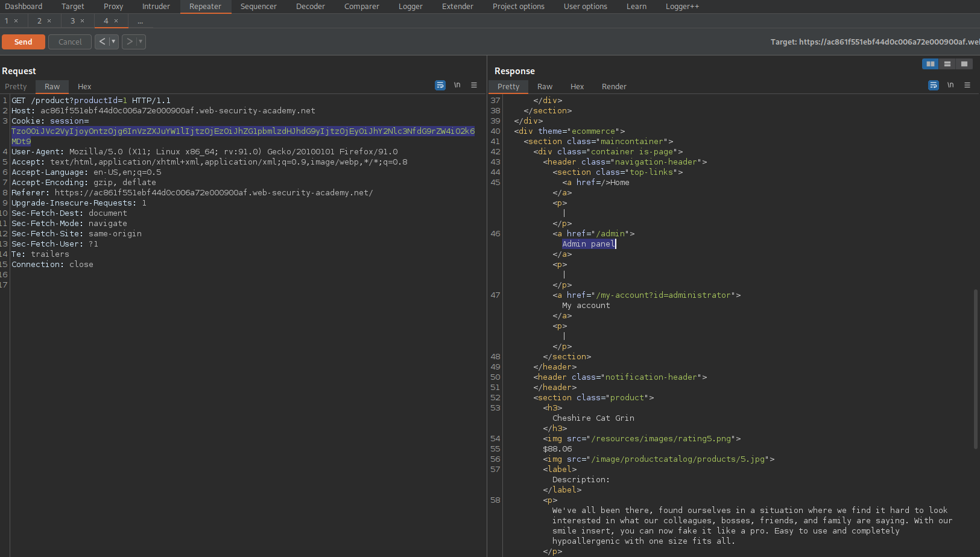
Task: Toggle non-printable characters in Request panel
Action: (x=457, y=85)
